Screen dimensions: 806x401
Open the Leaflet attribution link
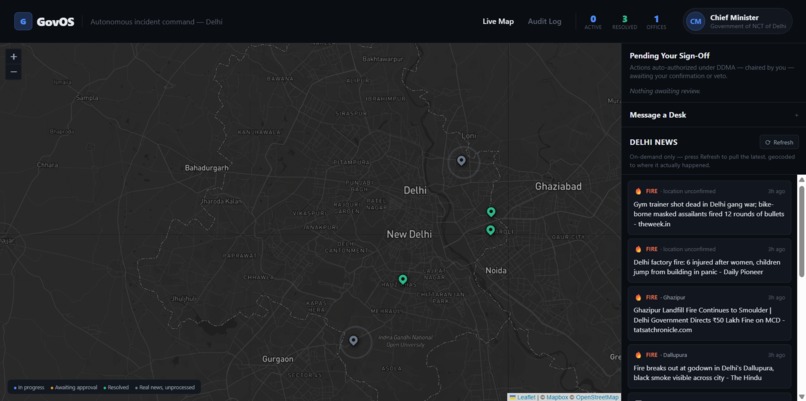tap(522, 397)
